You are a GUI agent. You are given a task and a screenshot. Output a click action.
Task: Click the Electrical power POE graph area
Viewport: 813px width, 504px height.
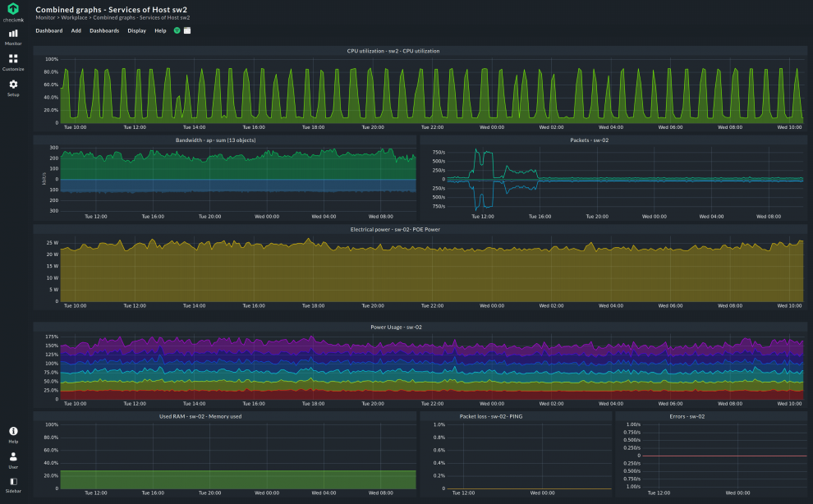[x=431, y=271]
